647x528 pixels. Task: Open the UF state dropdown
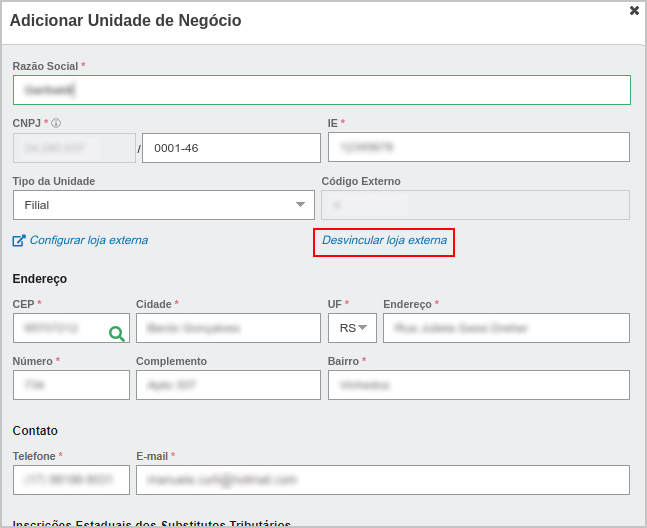[x=352, y=328]
